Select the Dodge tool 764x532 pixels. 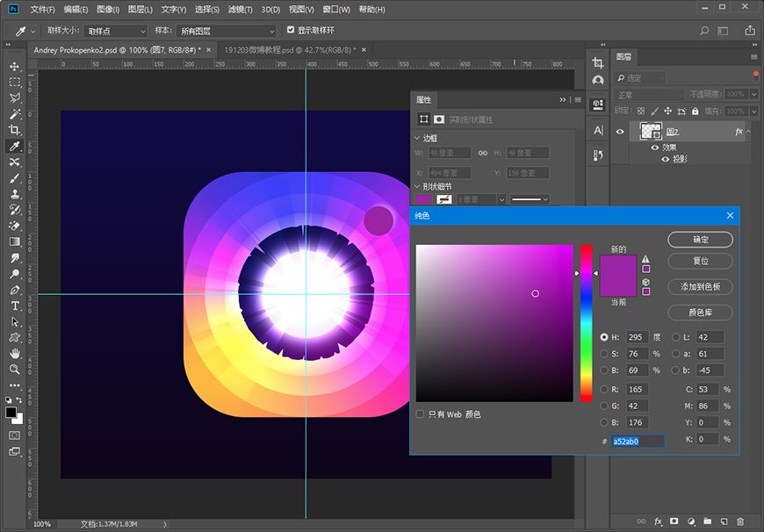(15, 274)
